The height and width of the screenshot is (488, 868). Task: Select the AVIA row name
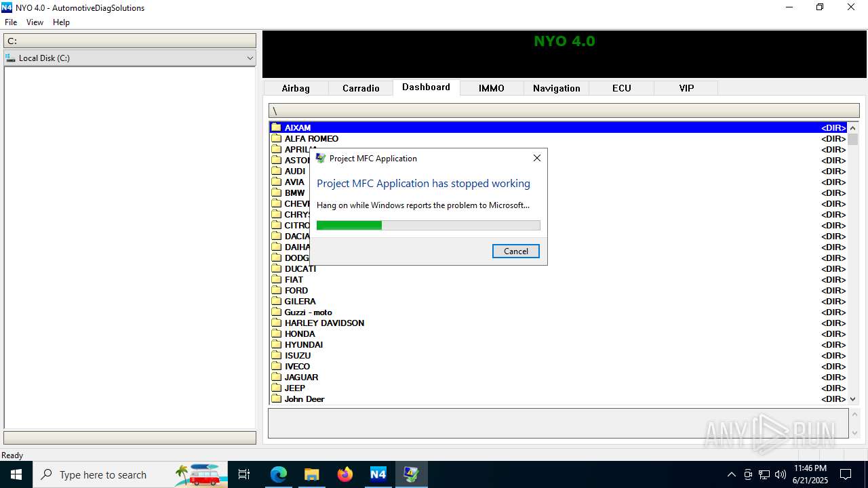[x=294, y=182]
